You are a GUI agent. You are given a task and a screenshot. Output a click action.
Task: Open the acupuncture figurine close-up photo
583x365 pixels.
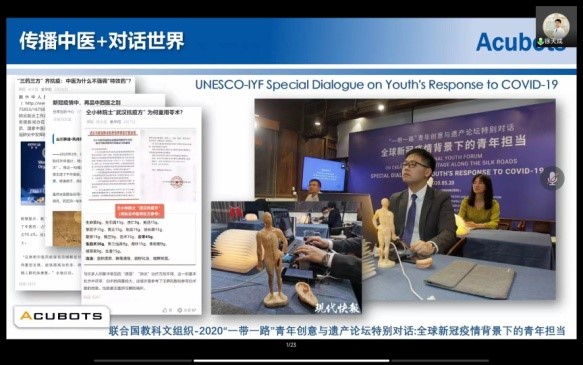(x=286, y=258)
